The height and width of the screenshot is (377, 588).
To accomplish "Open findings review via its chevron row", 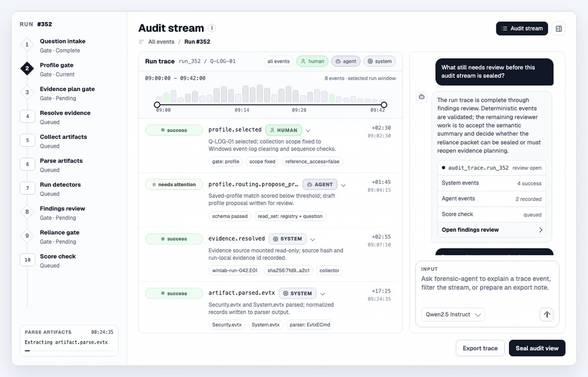I will coord(492,230).
